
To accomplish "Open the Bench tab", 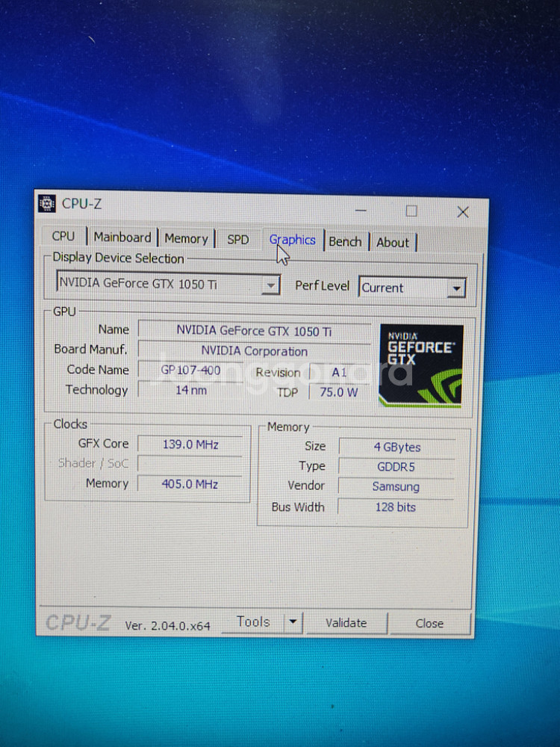I will (x=345, y=242).
